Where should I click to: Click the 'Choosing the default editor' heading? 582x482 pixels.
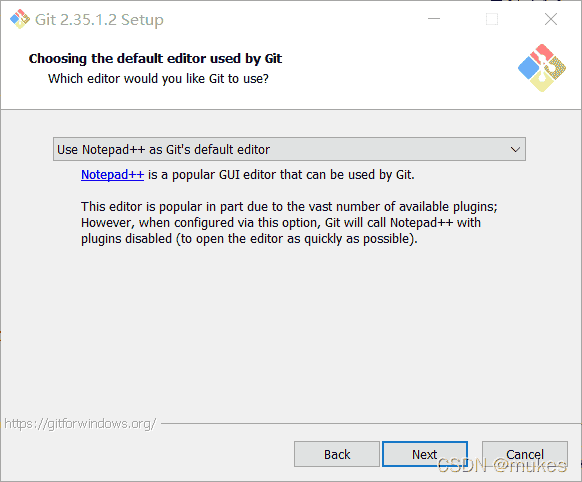click(x=155, y=59)
